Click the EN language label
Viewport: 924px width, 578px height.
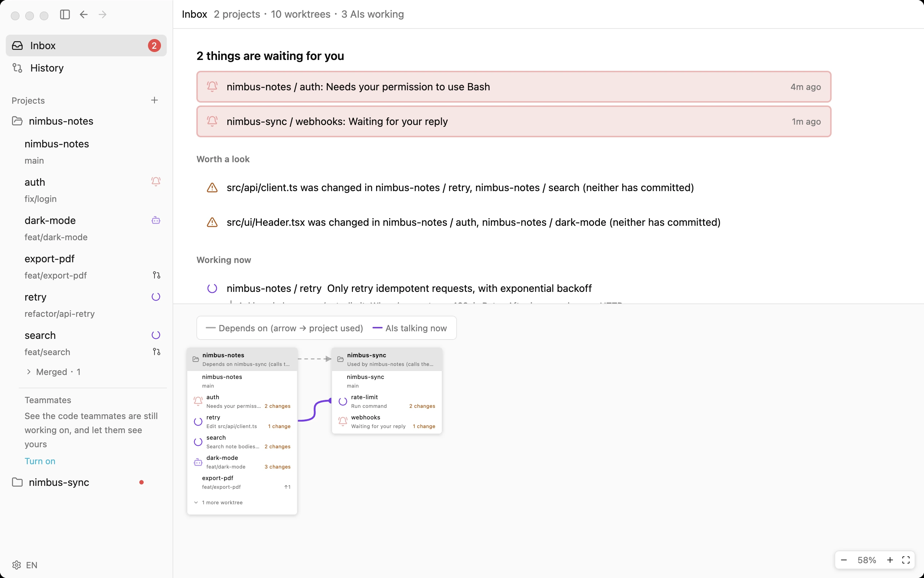click(32, 565)
